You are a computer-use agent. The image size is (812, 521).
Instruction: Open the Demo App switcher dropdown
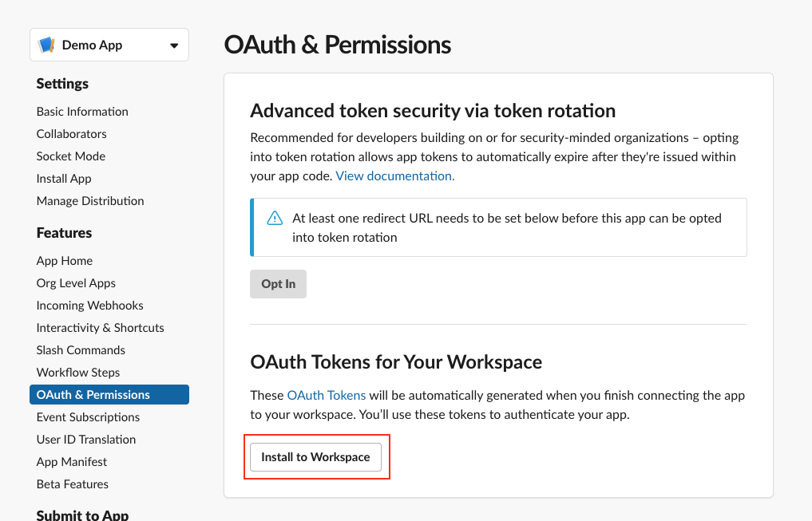174,45
